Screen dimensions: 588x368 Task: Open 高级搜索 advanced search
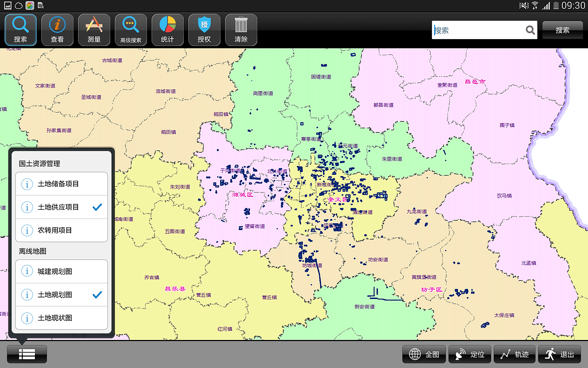[131, 30]
